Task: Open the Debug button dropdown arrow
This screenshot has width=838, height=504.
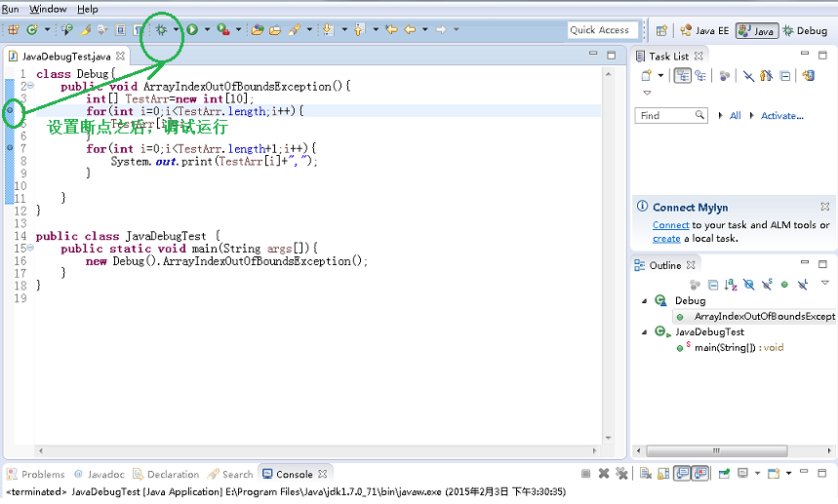Action: [x=176, y=29]
